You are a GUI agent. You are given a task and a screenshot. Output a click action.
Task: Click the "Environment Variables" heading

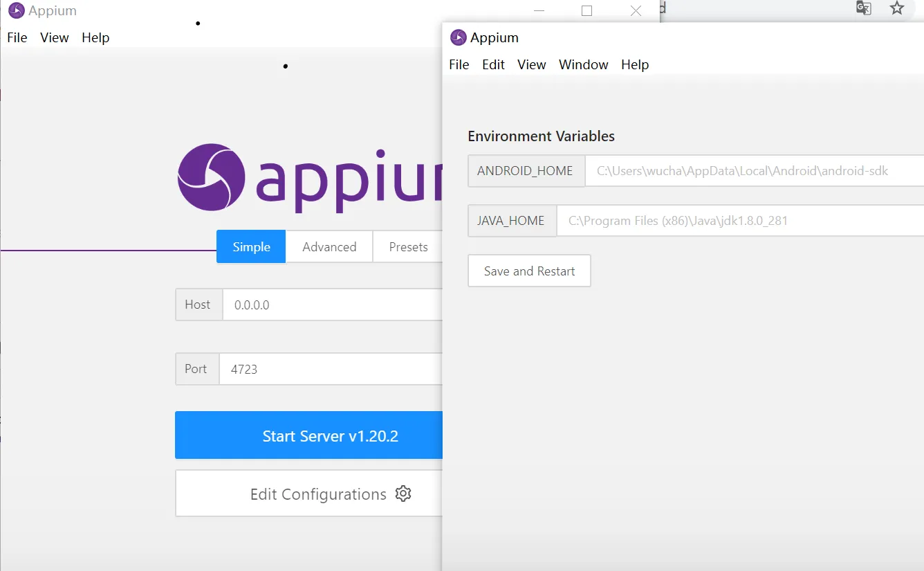click(542, 136)
